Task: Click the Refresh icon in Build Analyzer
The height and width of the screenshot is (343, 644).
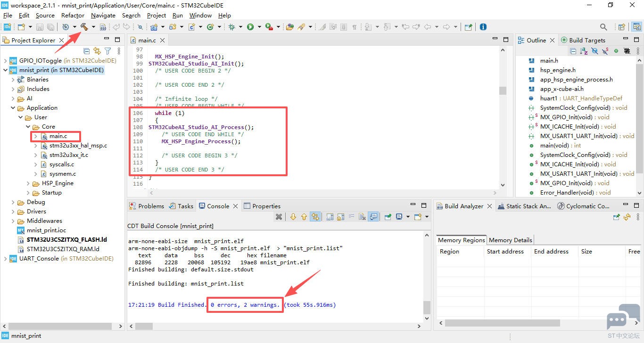Action: click(627, 217)
